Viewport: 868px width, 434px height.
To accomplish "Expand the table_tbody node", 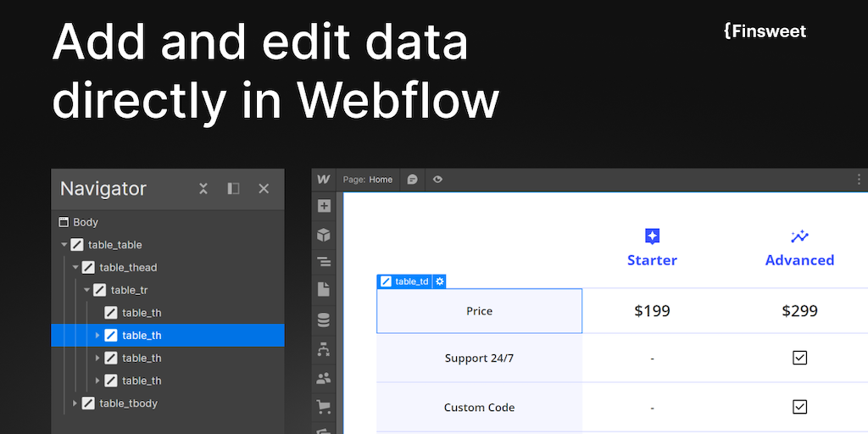I will pos(75,403).
